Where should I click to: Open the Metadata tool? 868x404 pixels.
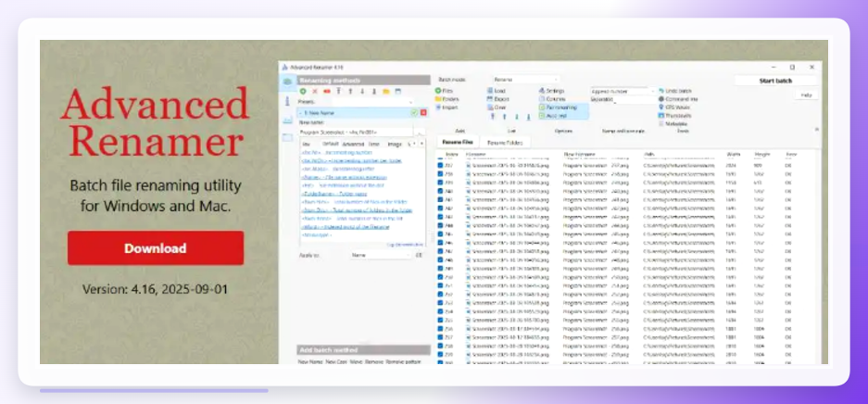pyautogui.click(x=672, y=123)
